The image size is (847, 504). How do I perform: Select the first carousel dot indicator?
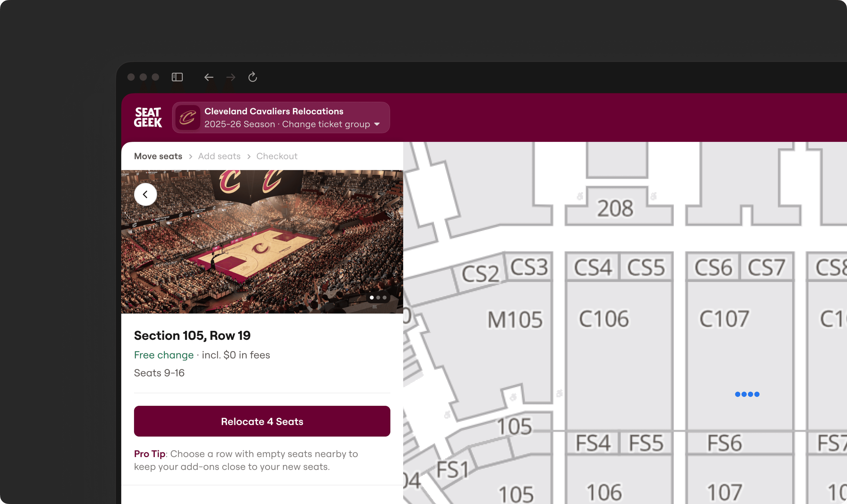click(372, 298)
